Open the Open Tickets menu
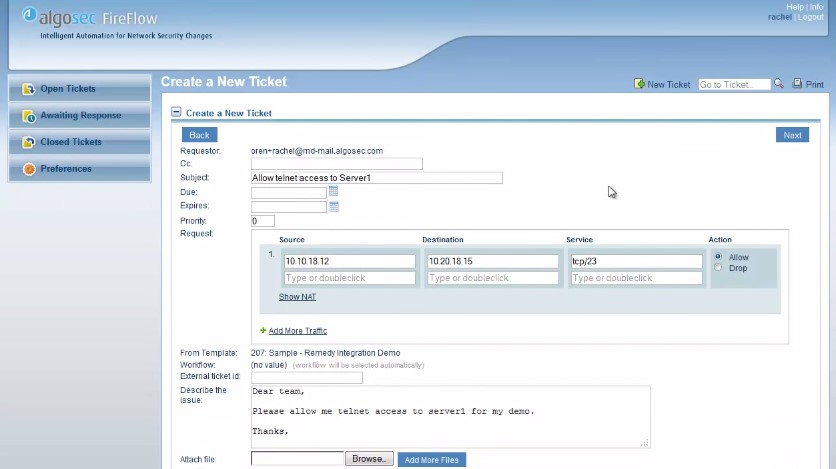Image resolution: width=836 pixels, height=469 pixels. coord(80,88)
